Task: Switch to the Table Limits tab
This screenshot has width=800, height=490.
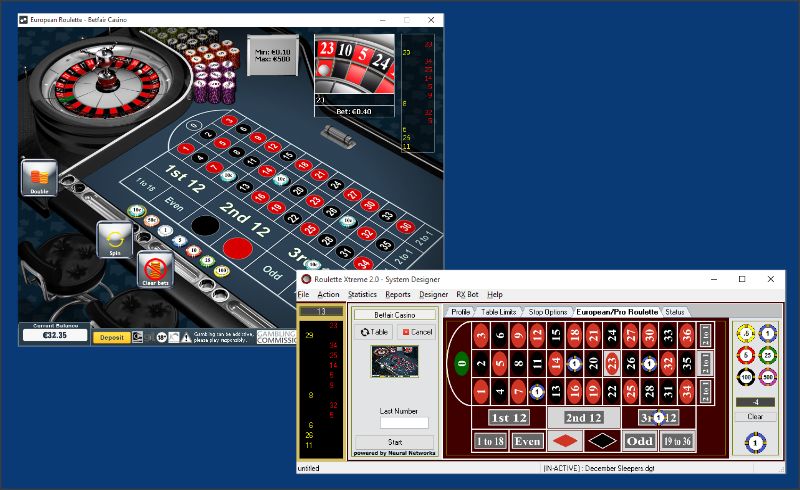Action: coord(498,312)
